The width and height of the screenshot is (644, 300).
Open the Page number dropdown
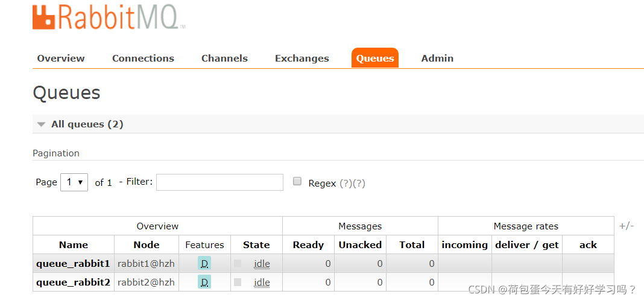pos(74,182)
